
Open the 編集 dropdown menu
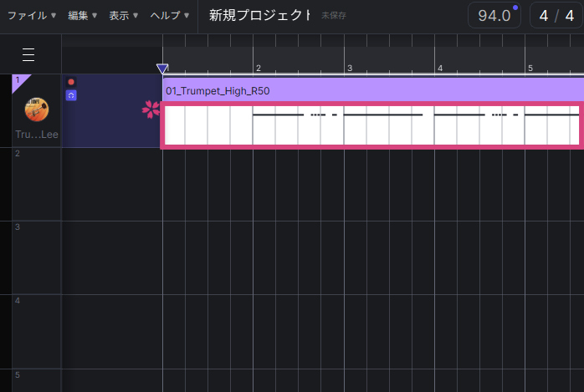coord(82,16)
